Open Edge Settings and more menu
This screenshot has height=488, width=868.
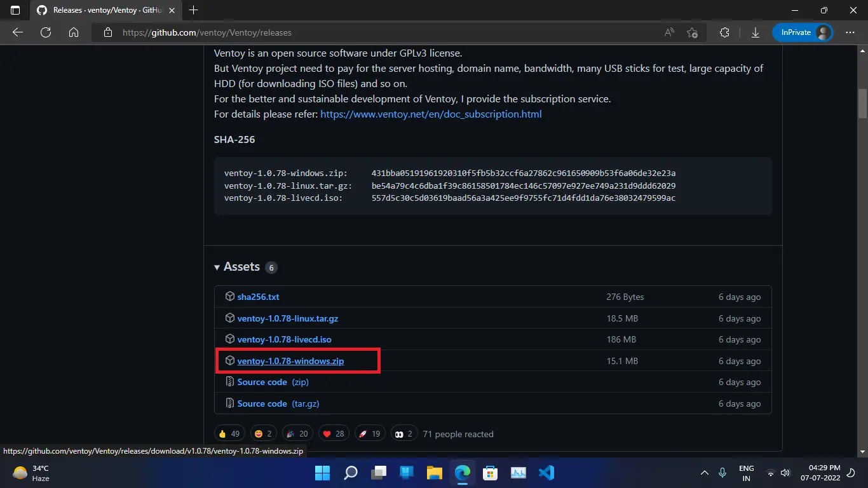coord(850,32)
